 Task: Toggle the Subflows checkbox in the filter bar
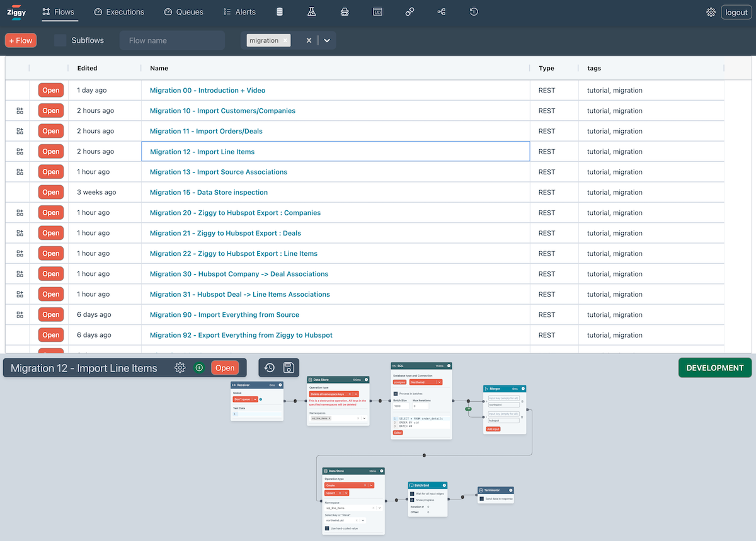pyautogui.click(x=60, y=40)
